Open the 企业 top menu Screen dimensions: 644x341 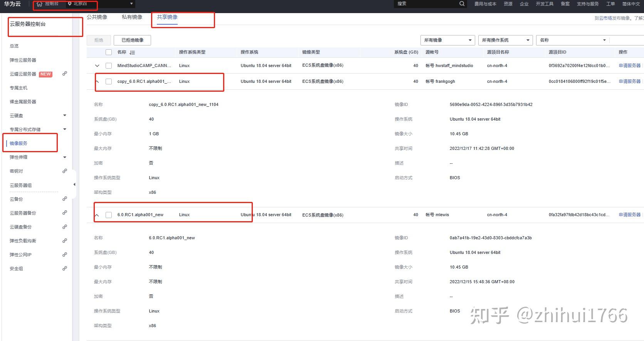(524, 4)
